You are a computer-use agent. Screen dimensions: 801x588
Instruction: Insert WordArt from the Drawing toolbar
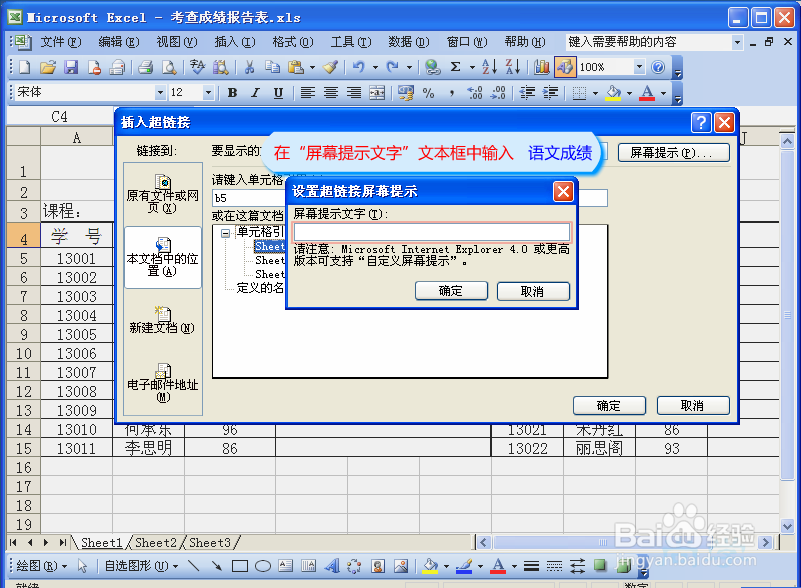click(332, 566)
